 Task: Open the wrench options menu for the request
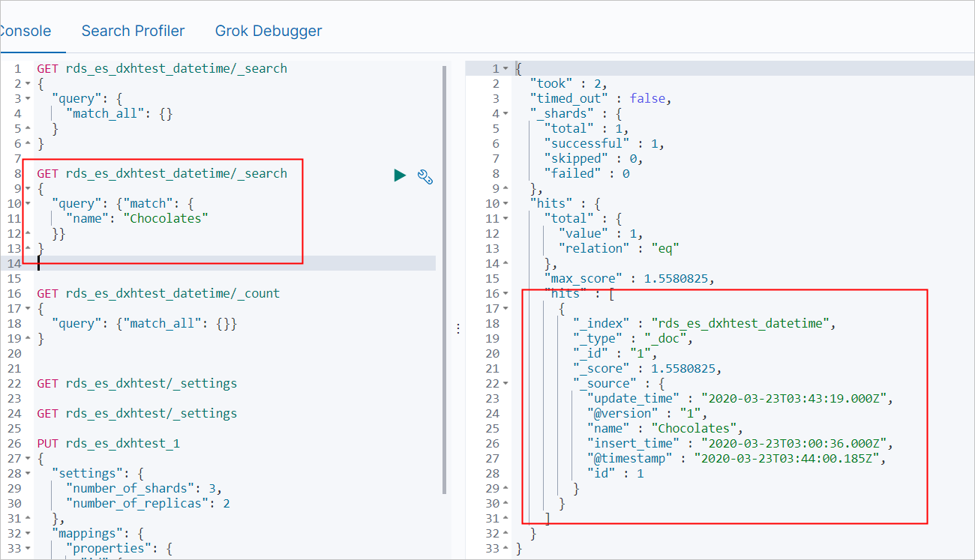click(425, 177)
